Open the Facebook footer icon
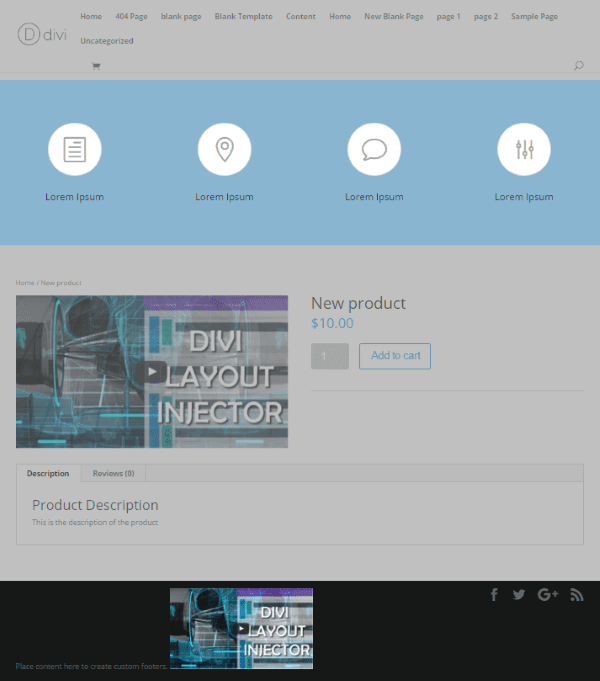Screen dimensions: 600x681 click(x=494, y=595)
